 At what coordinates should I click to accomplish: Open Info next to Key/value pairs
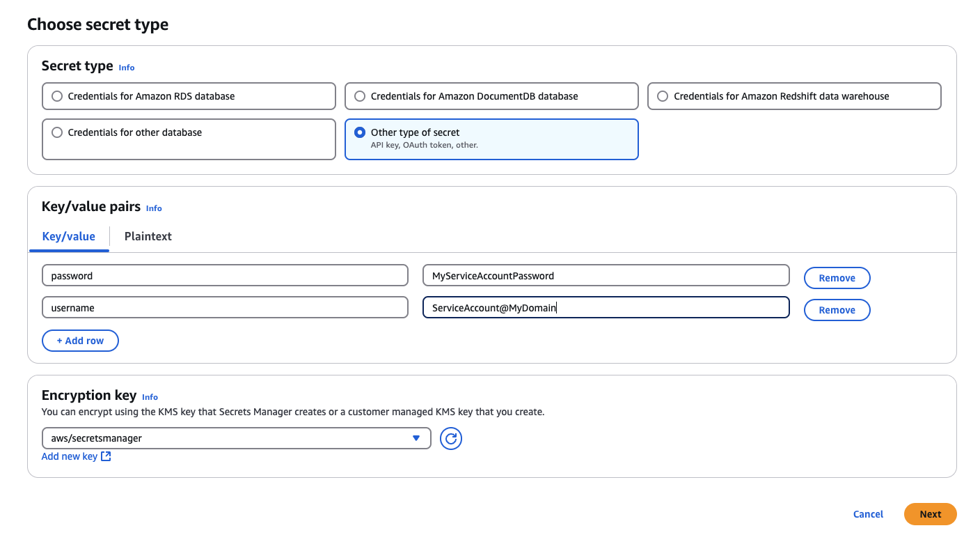[x=154, y=208]
